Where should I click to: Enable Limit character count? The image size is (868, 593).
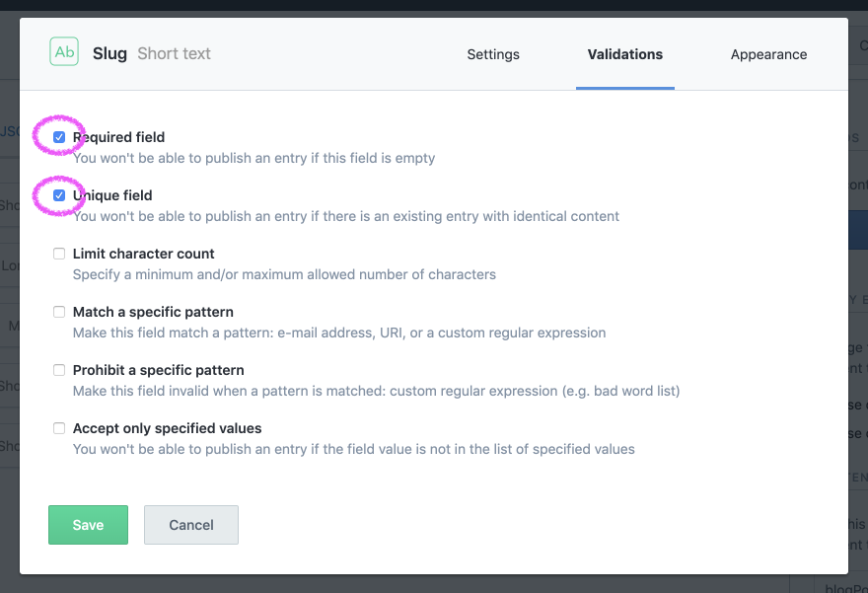tap(58, 253)
